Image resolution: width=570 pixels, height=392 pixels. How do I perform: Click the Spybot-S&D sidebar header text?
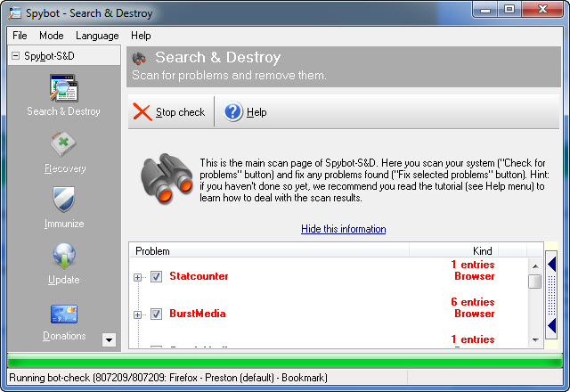50,56
